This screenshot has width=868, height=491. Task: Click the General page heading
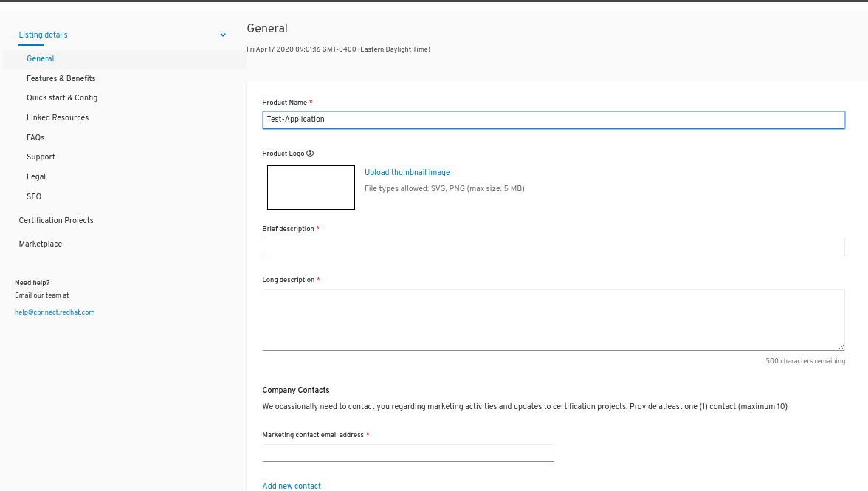(x=267, y=29)
